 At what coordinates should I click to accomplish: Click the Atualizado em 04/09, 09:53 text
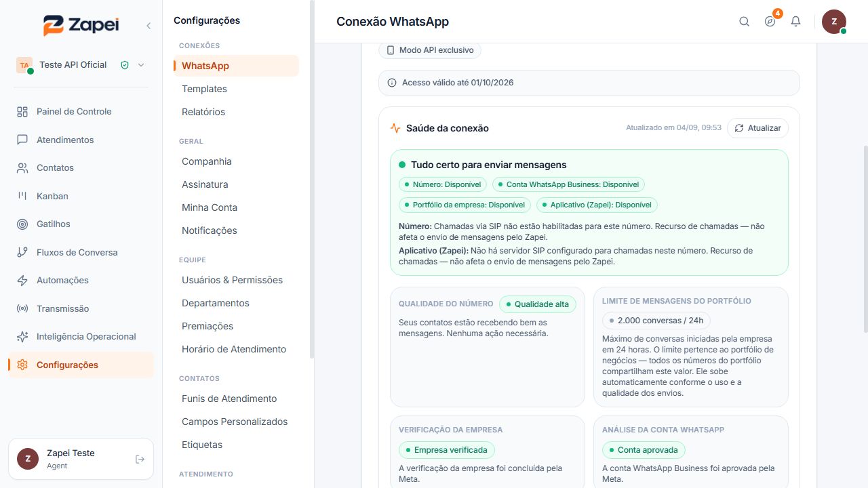click(673, 128)
